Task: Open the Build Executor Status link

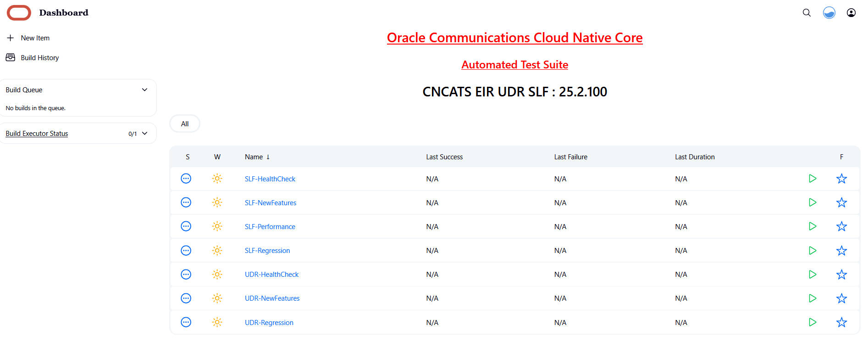Action: (37, 134)
